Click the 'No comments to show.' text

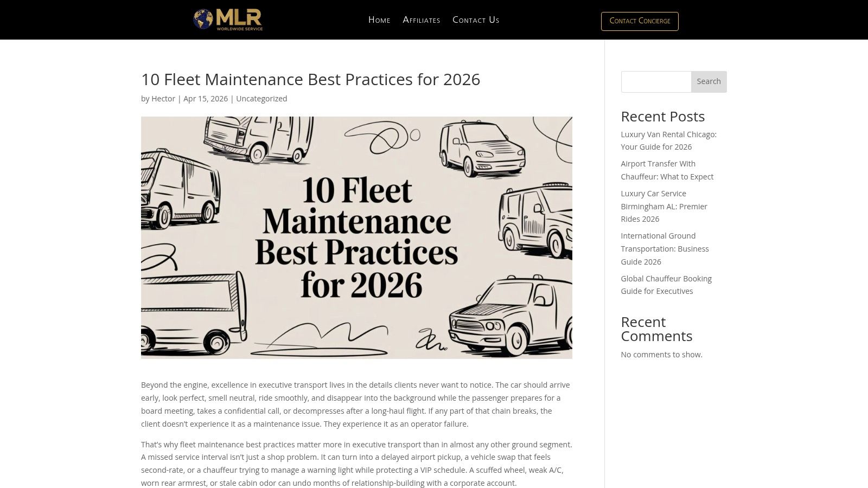[x=661, y=355]
